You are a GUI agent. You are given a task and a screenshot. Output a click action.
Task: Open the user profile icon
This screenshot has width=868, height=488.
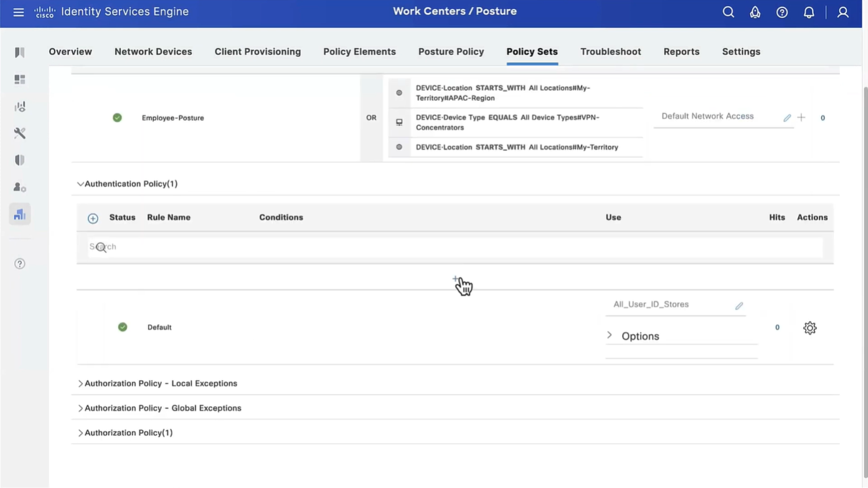tap(842, 12)
